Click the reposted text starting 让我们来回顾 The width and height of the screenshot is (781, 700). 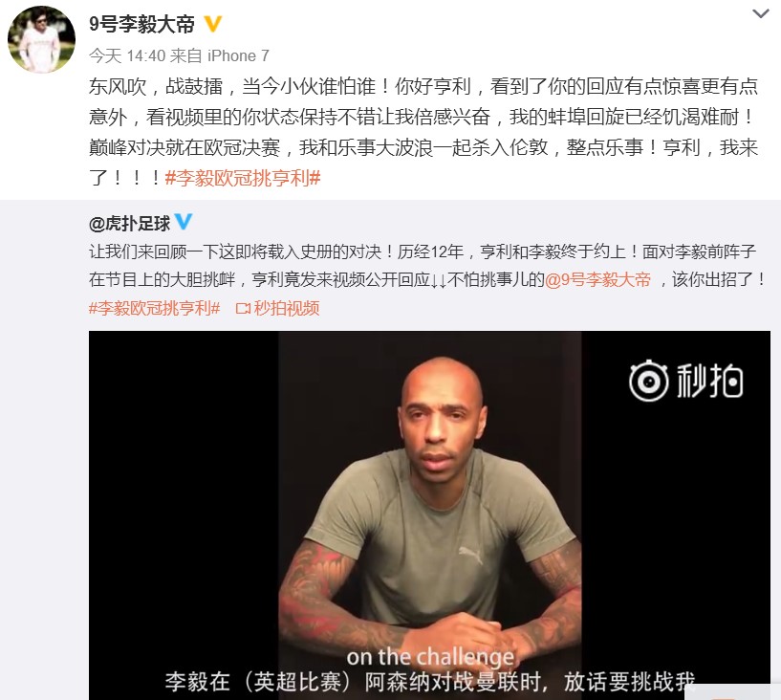[x=427, y=266]
